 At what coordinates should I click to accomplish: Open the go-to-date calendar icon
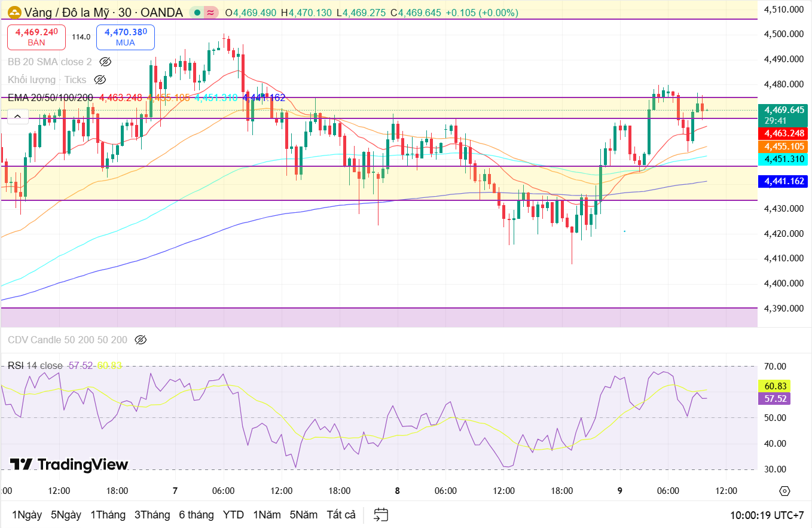[x=381, y=515]
